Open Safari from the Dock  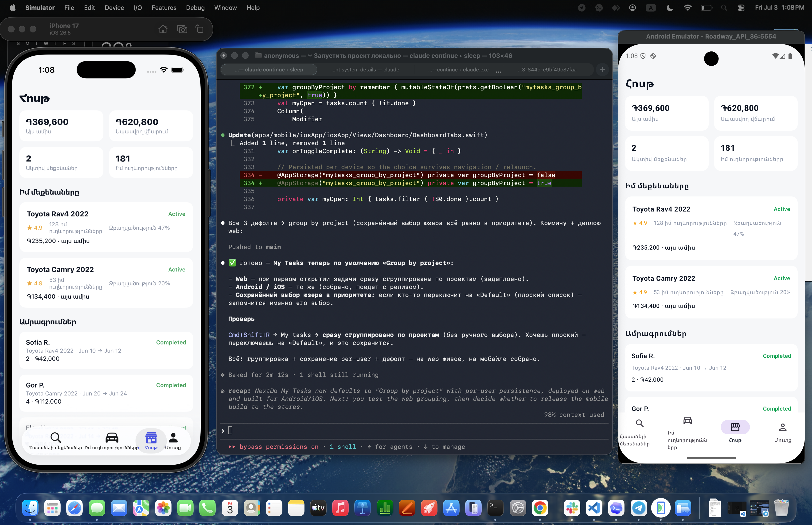click(x=74, y=508)
